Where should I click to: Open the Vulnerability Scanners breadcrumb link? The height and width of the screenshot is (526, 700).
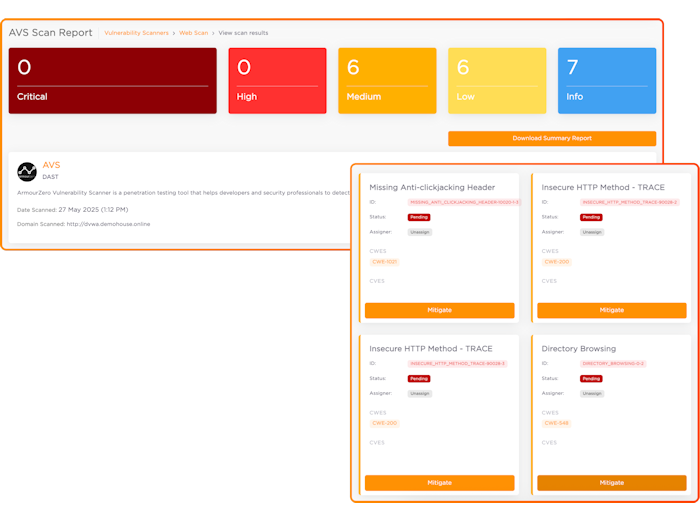pyautogui.click(x=136, y=33)
